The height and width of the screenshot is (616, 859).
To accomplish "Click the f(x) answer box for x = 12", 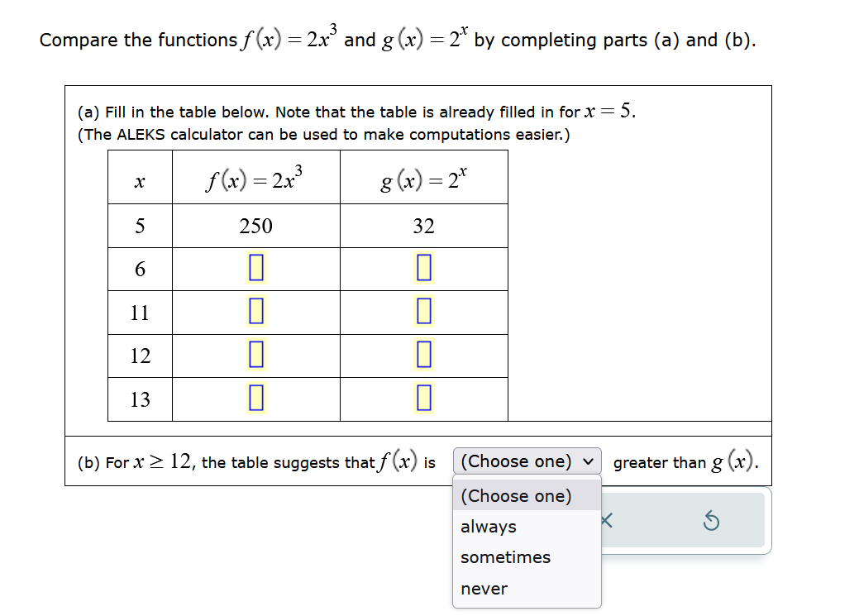I will coord(255,356).
